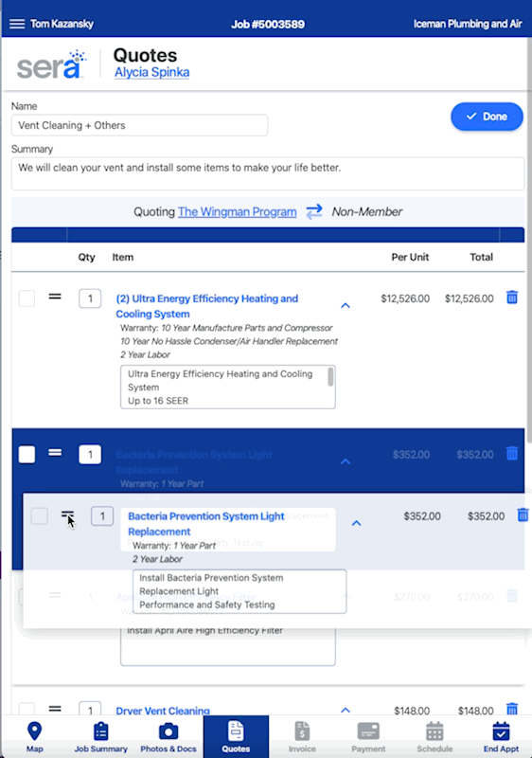
Task: Open the Map tab
Action: click(x=34, y=737)
